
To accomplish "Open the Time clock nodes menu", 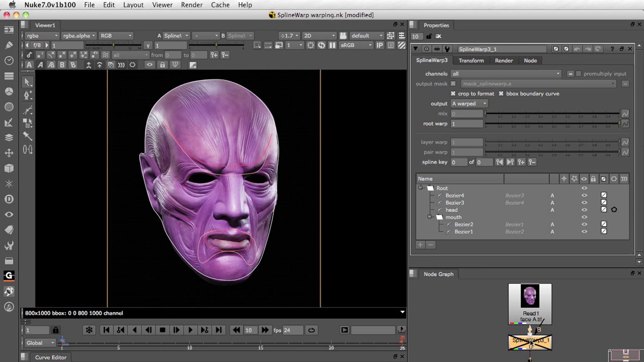I will (9, 61).
